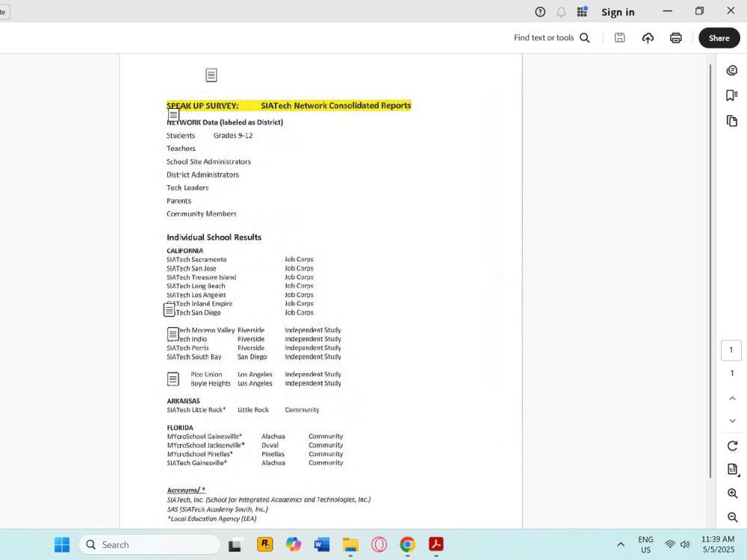Open Microsoft Word from taskbar
Viewport: 747px width, 560px height.
pos(322,544)
